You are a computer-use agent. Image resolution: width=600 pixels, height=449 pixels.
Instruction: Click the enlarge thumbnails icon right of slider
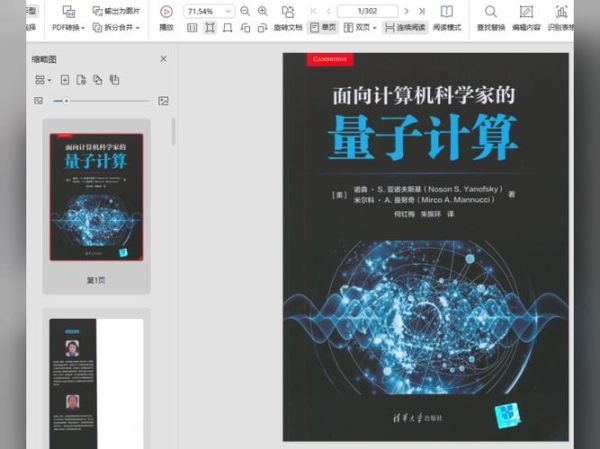(163, 101)
